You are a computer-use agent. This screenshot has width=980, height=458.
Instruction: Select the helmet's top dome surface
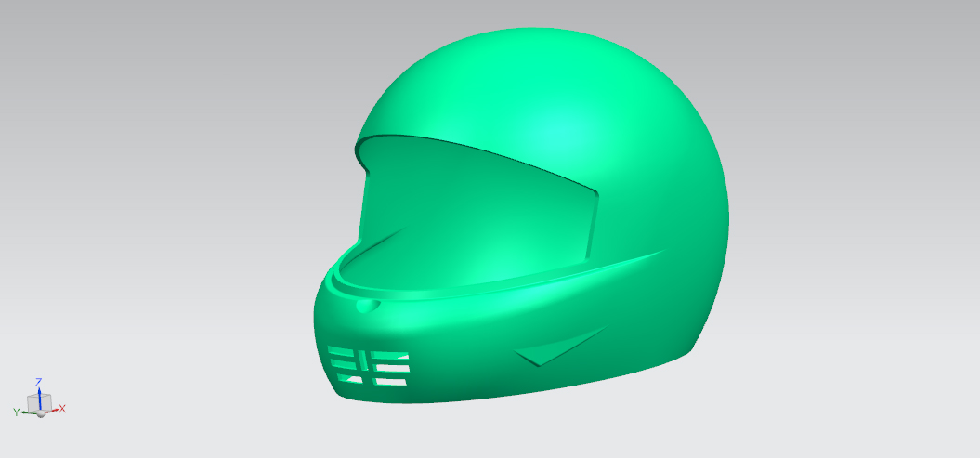(x=557, y=102)
